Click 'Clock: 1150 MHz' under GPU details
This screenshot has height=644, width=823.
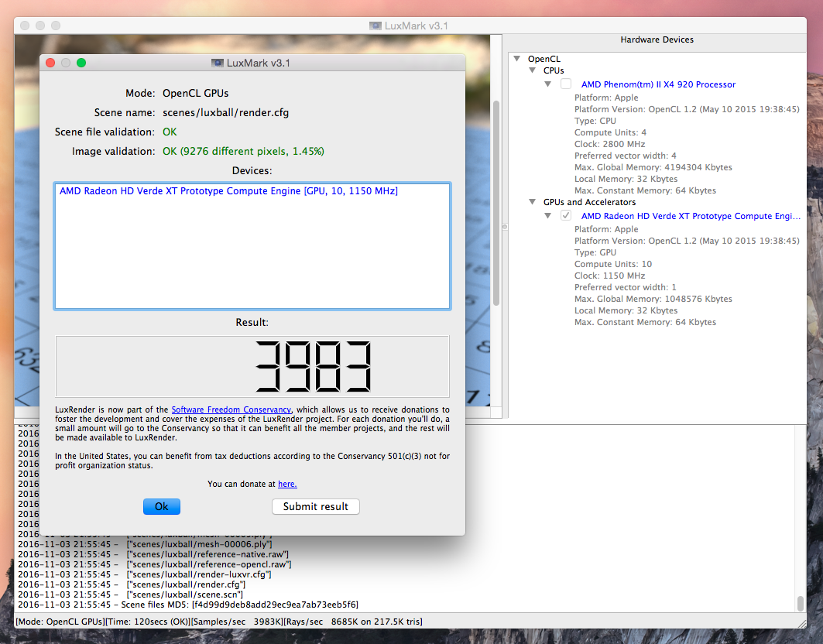coord(609,276)
